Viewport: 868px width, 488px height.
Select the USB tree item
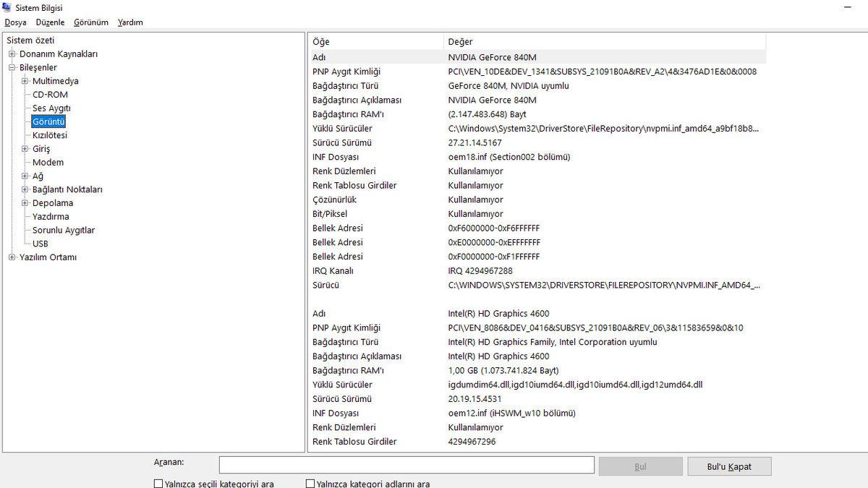point(41,244)
